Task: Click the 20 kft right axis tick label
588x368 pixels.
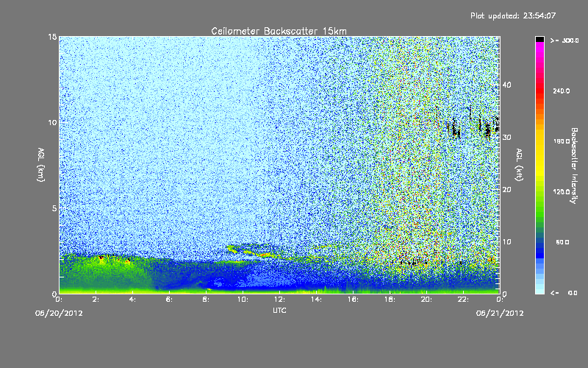Action: click(x=506, y=190)
